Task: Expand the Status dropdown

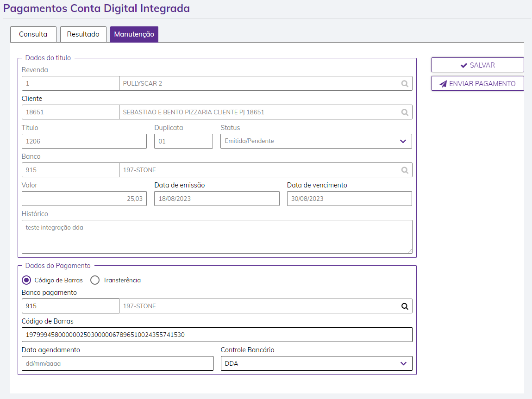Action: (x=402, y=141)
